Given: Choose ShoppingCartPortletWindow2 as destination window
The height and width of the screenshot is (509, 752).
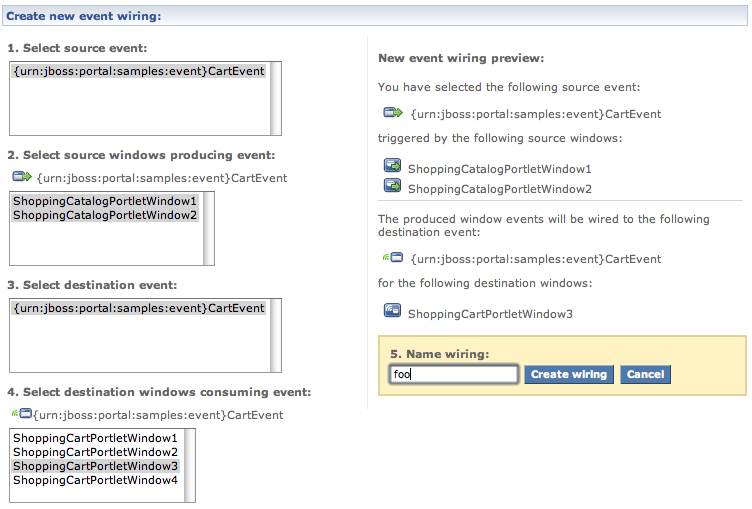Looking at the screenshot, I should 95,452.
